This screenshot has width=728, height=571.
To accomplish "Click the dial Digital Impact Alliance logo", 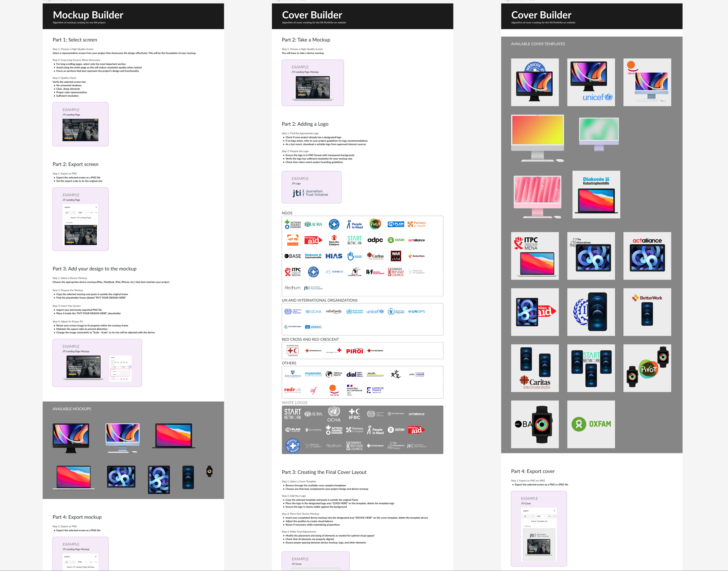I will coord(355,374).
